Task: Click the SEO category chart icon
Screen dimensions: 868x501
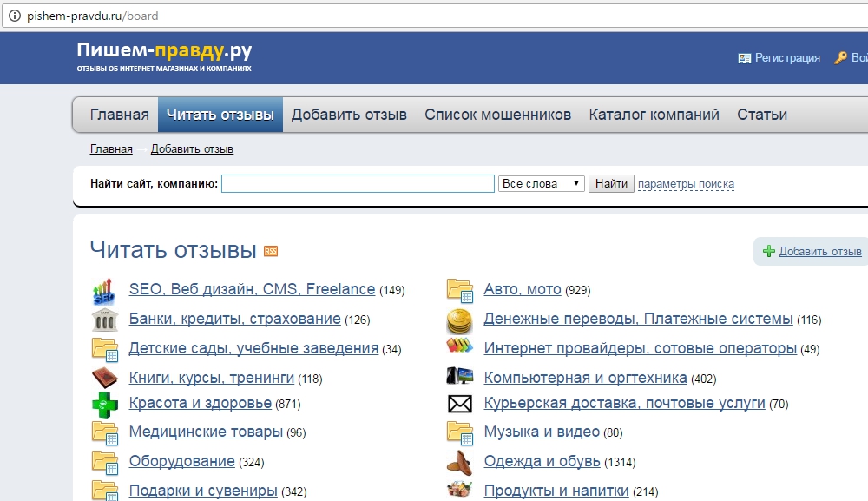Action: coord(104,291)
